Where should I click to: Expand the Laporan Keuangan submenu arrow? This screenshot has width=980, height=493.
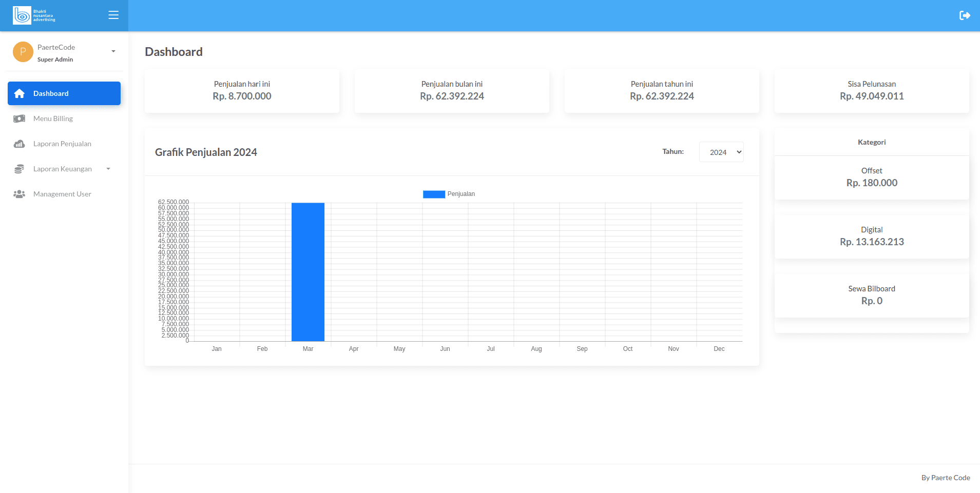click(108, 169)
